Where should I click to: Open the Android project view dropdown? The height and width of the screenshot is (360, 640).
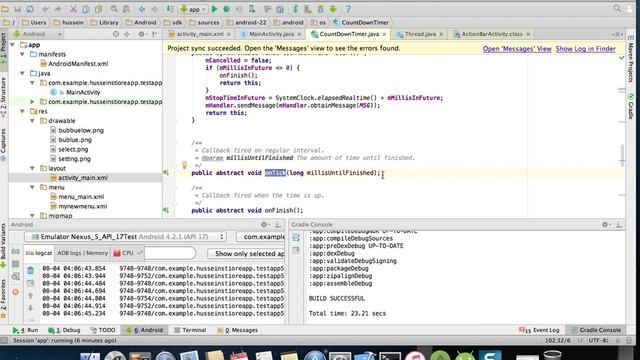[37, 34]
